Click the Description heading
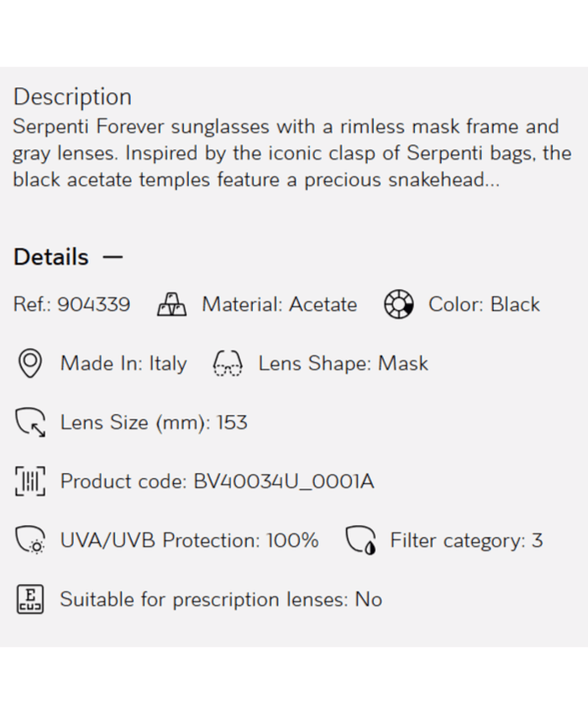Image resolution: width=588 pixels, height=714 pixels. pyautogui.click(x=72, y=97)
